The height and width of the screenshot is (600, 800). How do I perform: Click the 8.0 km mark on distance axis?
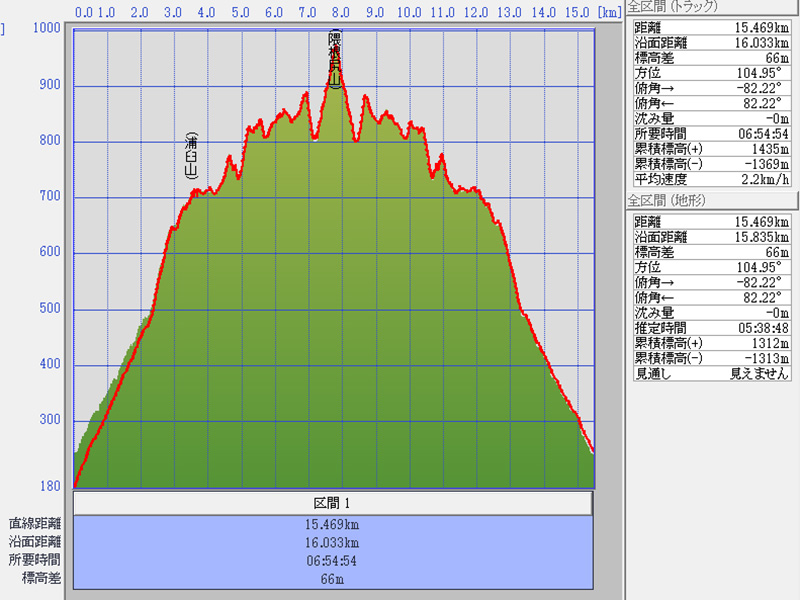click(341, 13)
